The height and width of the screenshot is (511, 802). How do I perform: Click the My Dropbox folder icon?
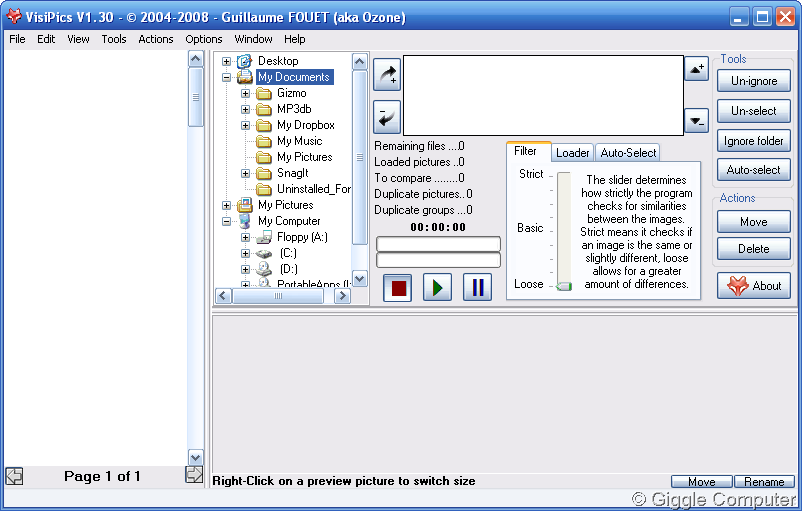[x=264, y=125]
